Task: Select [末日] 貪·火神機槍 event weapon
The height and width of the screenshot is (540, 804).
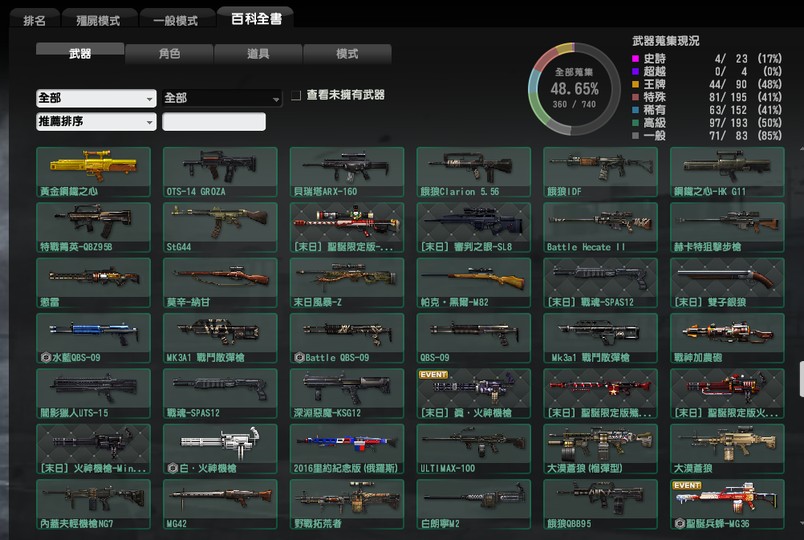Action: [474, 393]
